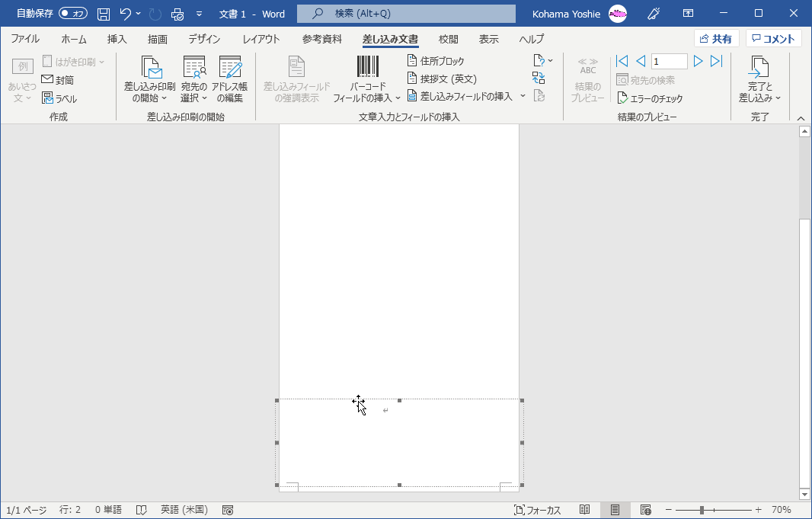Click the zoom out minus button

pyautogui.click(x=669, y=510)
